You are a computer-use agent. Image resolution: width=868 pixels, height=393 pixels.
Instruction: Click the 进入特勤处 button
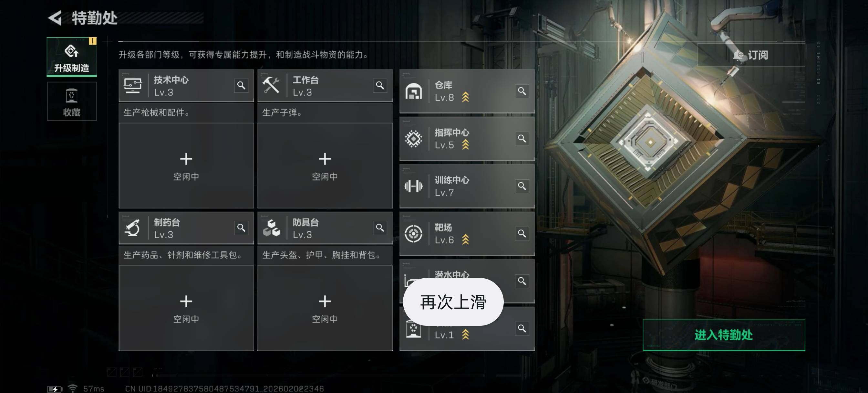click(724, 335)
